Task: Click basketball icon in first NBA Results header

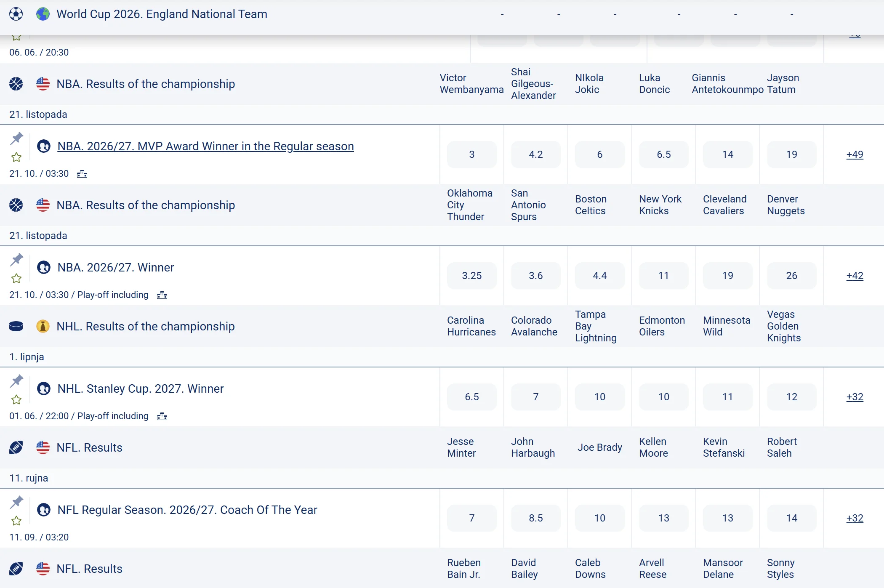Action: pos(16,84)
